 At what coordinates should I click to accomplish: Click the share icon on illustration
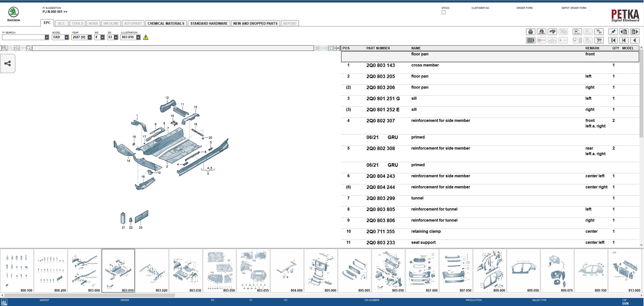[x=8, y=63]
